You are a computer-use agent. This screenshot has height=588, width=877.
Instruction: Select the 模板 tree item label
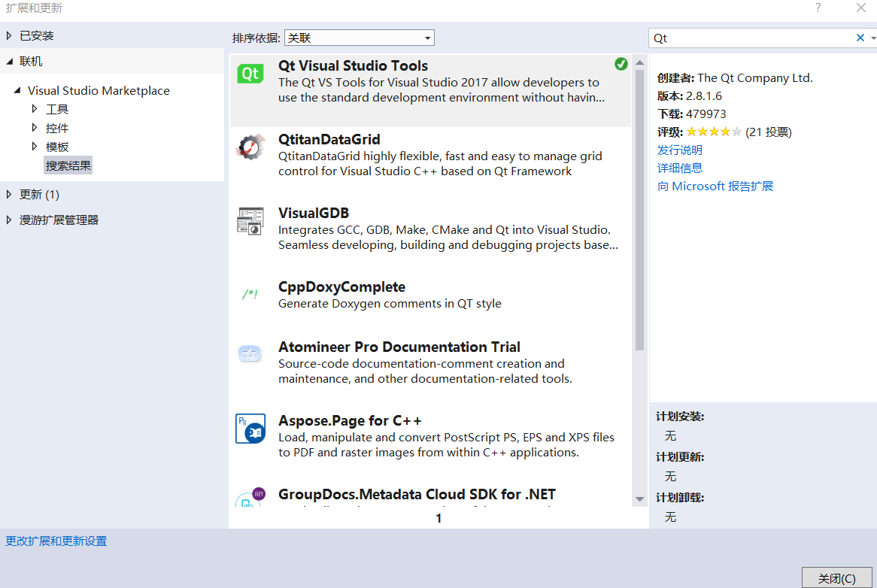click(x=57, y=147)
